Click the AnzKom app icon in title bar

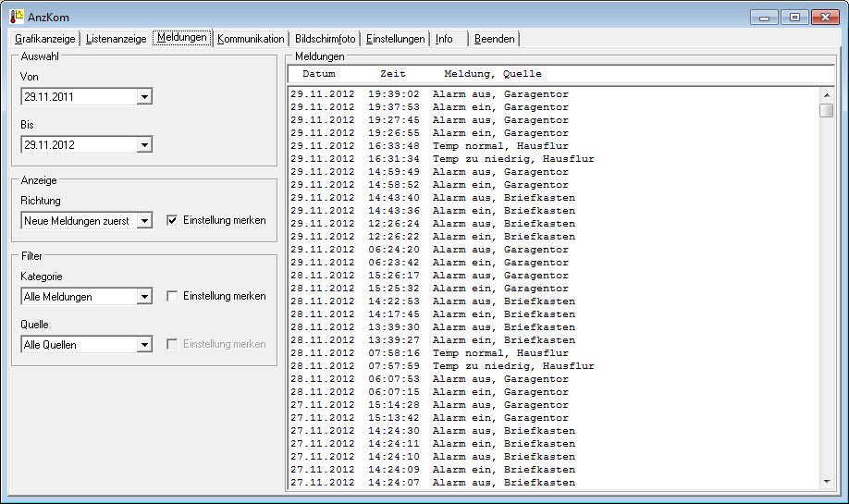point(16,17)
